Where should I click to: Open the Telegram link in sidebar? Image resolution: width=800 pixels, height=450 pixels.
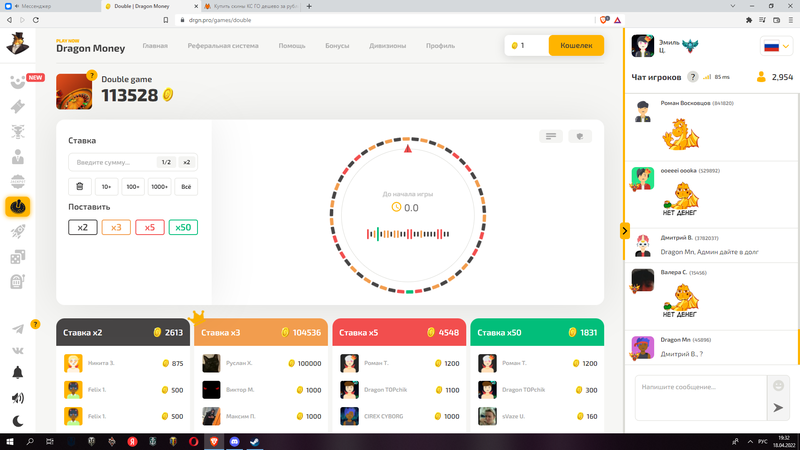click(18, 329)
